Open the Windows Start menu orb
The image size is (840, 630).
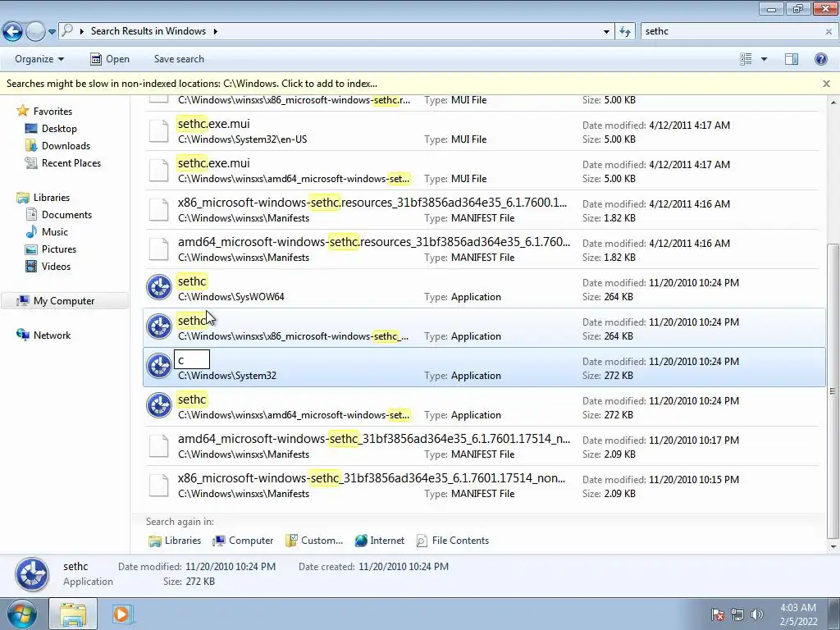click(22, 614)
